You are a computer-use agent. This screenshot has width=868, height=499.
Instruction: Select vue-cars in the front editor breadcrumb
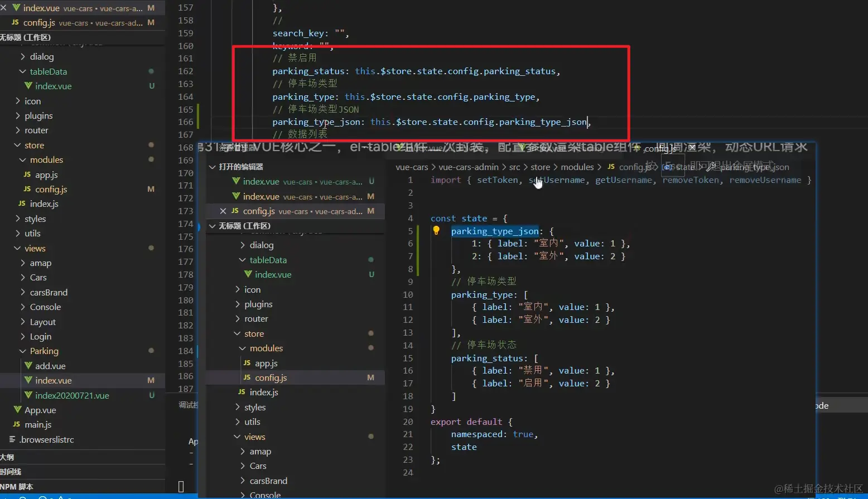pos(412,167)
